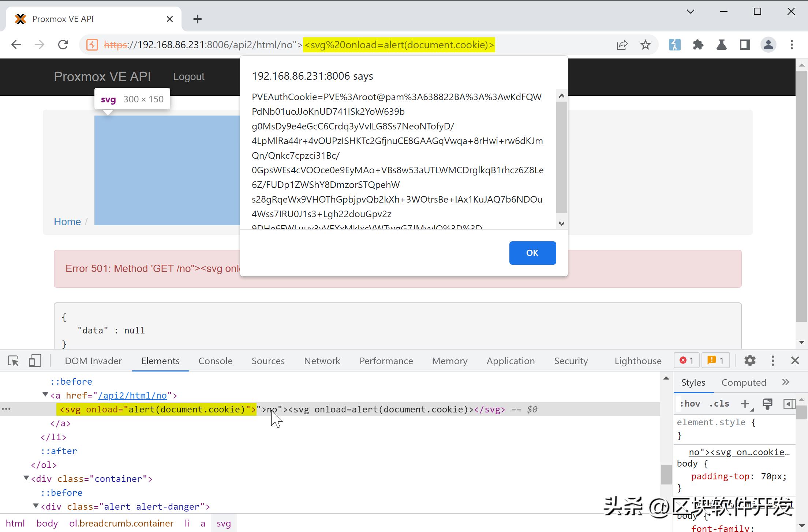Toggle the :hov element state pane
Viewport: 808px width, 532px height.
click(x=690, y=403)
